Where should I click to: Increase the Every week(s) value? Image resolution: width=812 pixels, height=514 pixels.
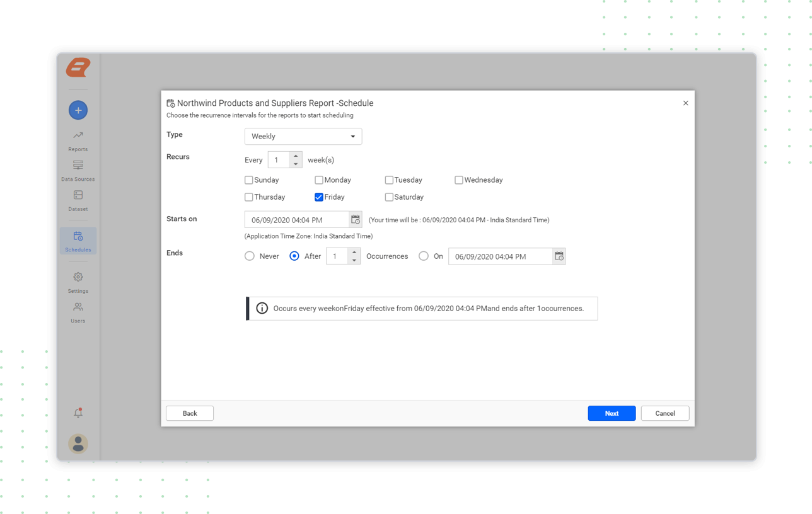pyautogui.click(x=296, y=156)
